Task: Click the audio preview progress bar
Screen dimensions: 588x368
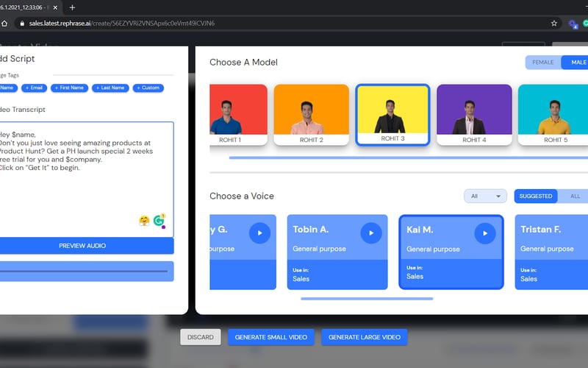Action: [x=84, y=271]
